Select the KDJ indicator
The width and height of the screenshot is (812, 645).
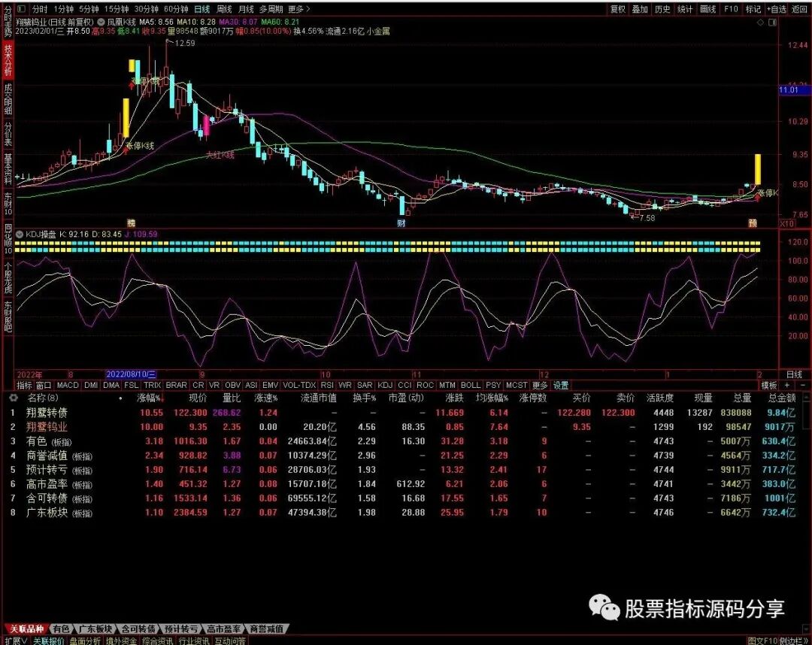385,385
